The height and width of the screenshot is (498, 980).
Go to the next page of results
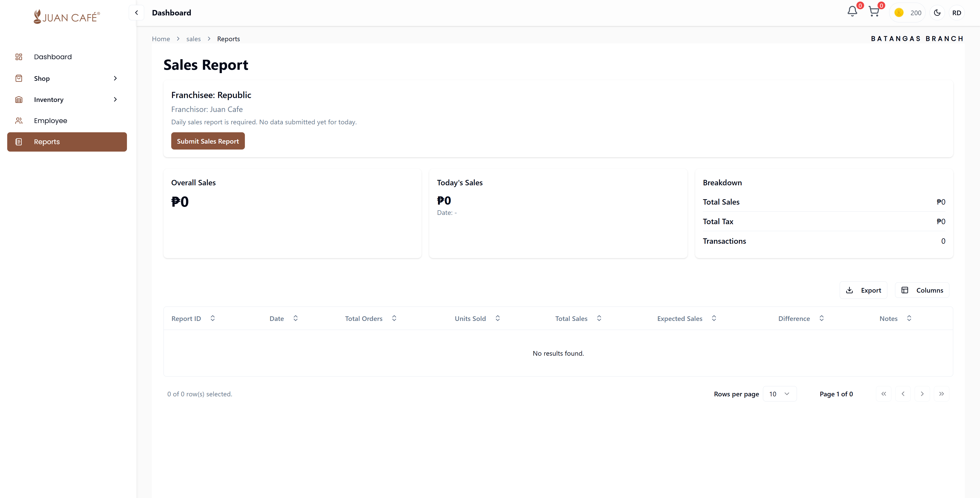(922, 394)
